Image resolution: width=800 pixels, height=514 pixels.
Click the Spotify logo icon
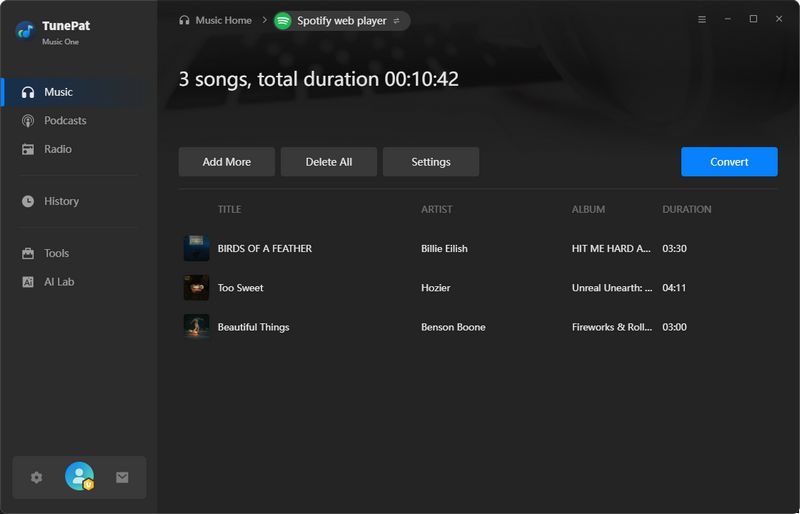[283, 21]
